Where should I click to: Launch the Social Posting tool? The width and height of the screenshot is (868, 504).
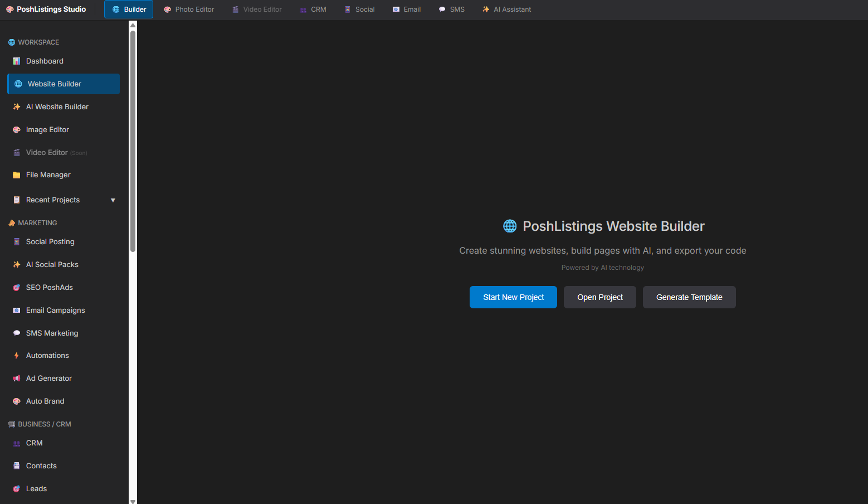[x=50, y=241]
